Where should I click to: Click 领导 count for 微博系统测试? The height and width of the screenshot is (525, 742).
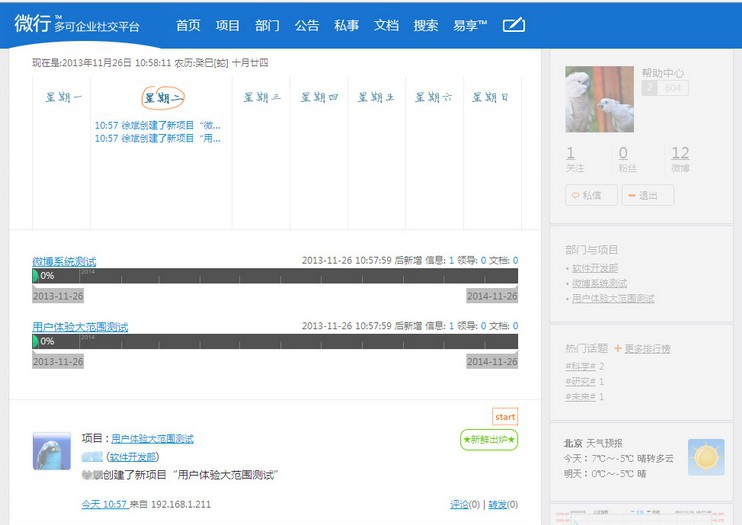[x=483, y=260]
